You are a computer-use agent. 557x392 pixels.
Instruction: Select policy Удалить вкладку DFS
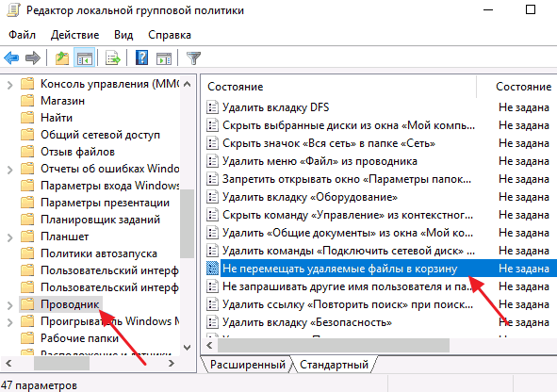tap(275, 107)
